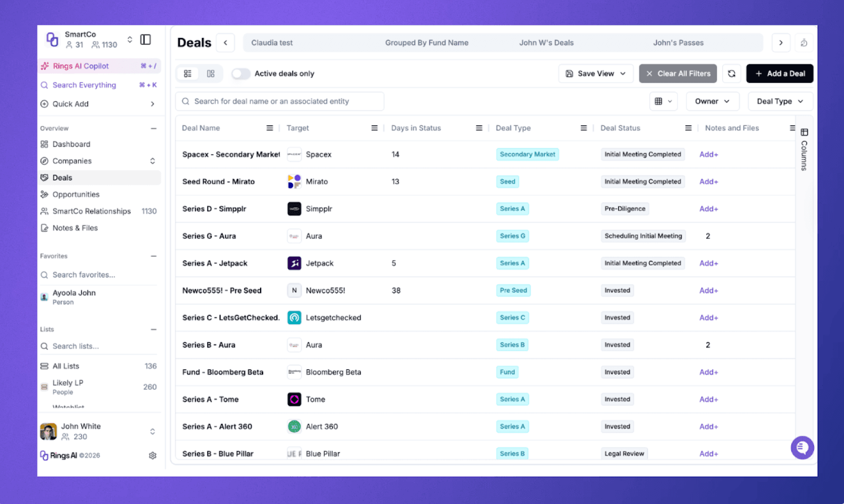Click the Search Everything magnifier icon
Image resolution: width=844 pixels, height=504 pixels.
point(44,85)
